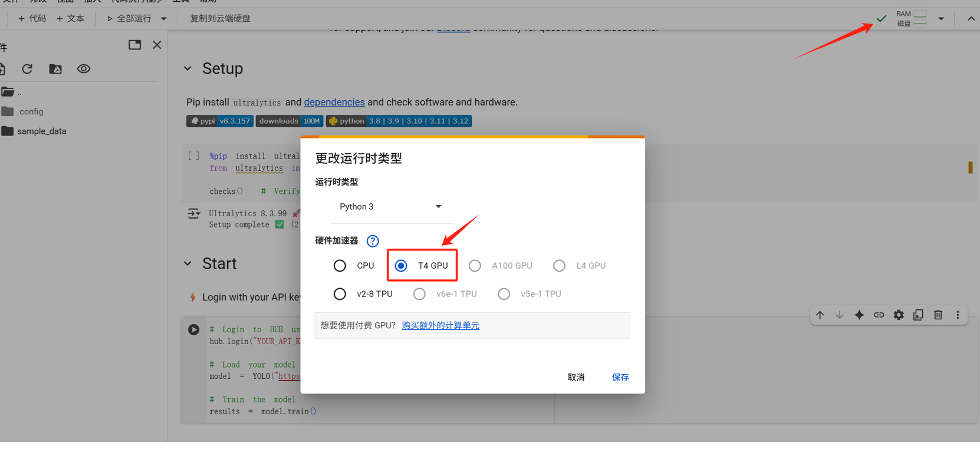Image resolution: width=980 pixels, height=449 pixels.
Task: Copy link to cell icon
Action: [879, 315]
